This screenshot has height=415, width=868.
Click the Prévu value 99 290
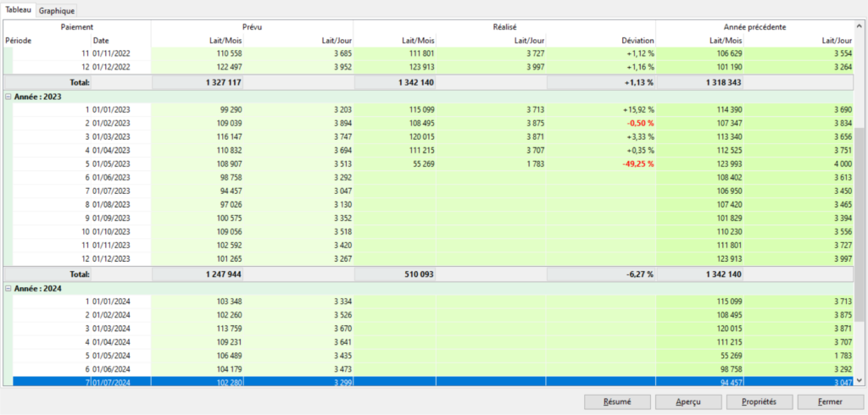pyautogui.click(x=231, y=109)
